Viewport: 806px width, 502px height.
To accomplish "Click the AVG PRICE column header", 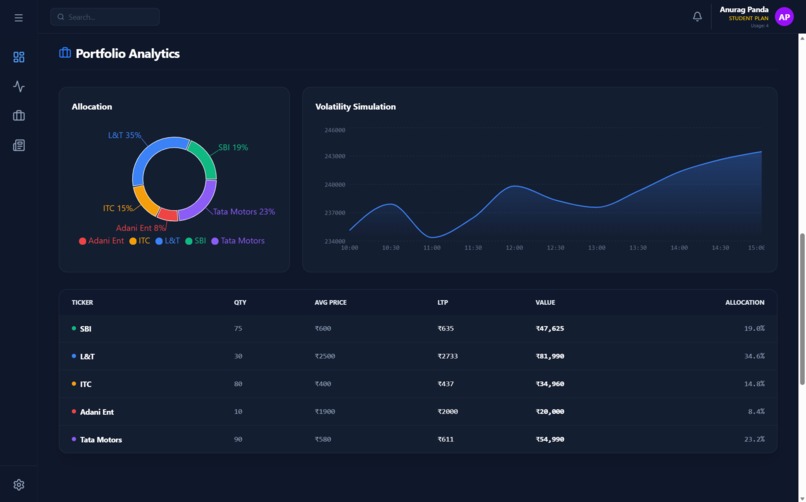I will (331, 303).
